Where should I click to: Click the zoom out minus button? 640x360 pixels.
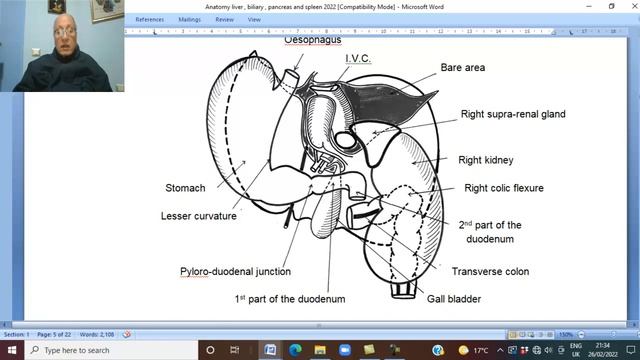pos(581,335)
